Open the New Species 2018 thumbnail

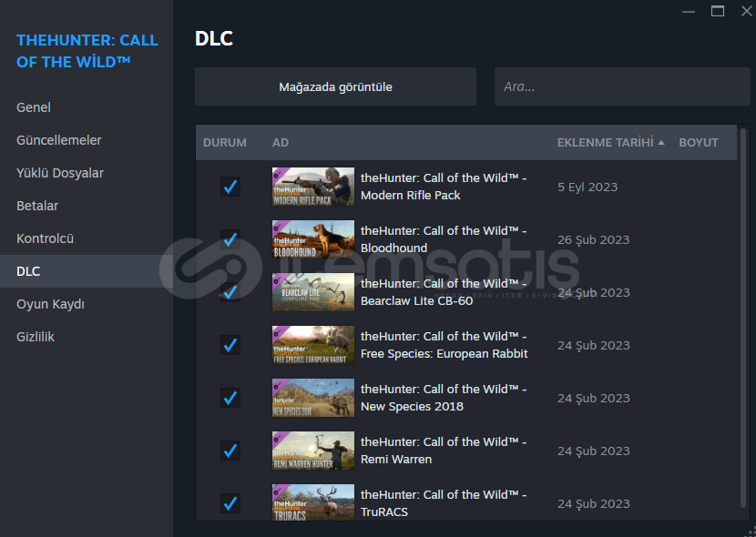coord(313,398)
